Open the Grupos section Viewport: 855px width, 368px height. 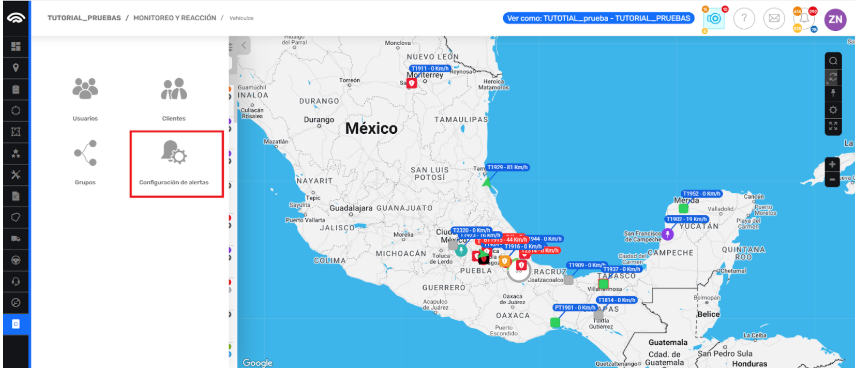(x=85, y=162)
